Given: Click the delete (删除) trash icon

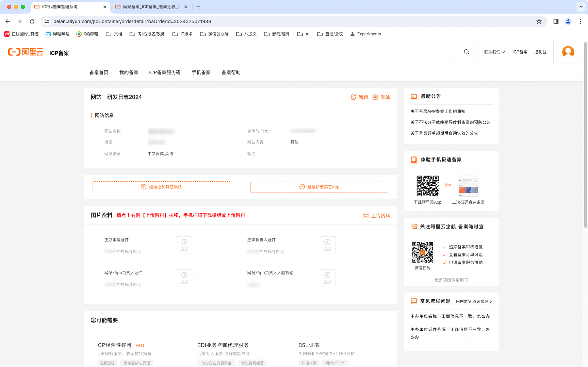Looking at the screenshot, I should (x=376, y=97).
